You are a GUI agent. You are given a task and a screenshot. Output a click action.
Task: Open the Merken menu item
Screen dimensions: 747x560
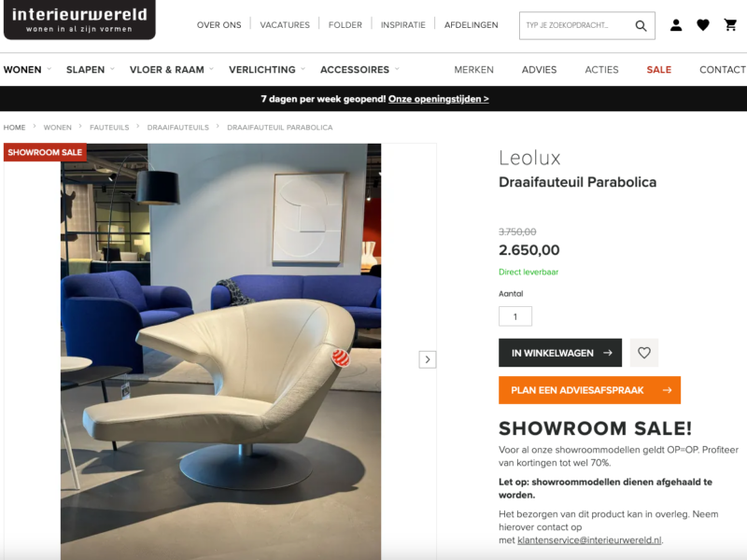[473, 69]
